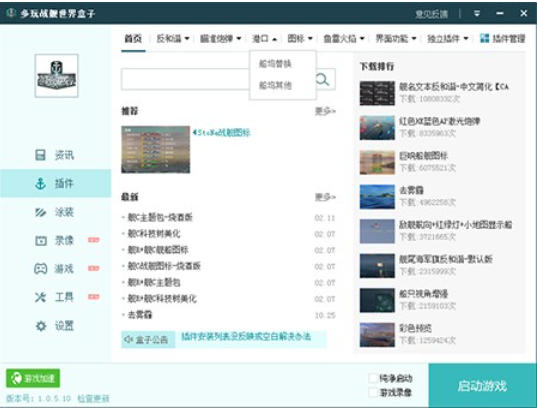This screenshot has height=408, width=537.
Task: Open the 涂装 skins sidebar icon
Action: pyautogui.click(x=40, y=212)
